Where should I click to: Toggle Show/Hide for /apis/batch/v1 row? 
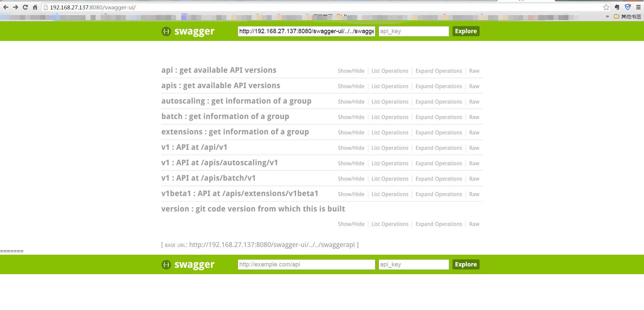pos(351,179)
